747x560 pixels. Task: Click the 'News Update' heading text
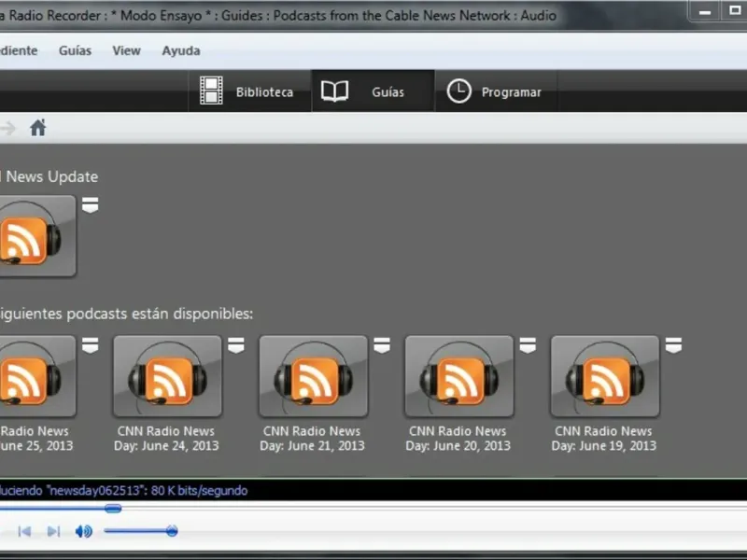click(x=52, y=176)
